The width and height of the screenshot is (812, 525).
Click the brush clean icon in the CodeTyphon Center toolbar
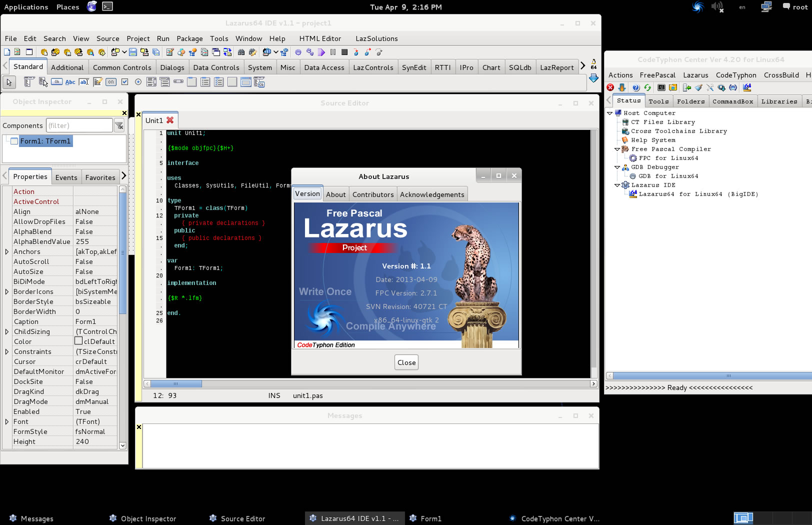tap(698, 87)
